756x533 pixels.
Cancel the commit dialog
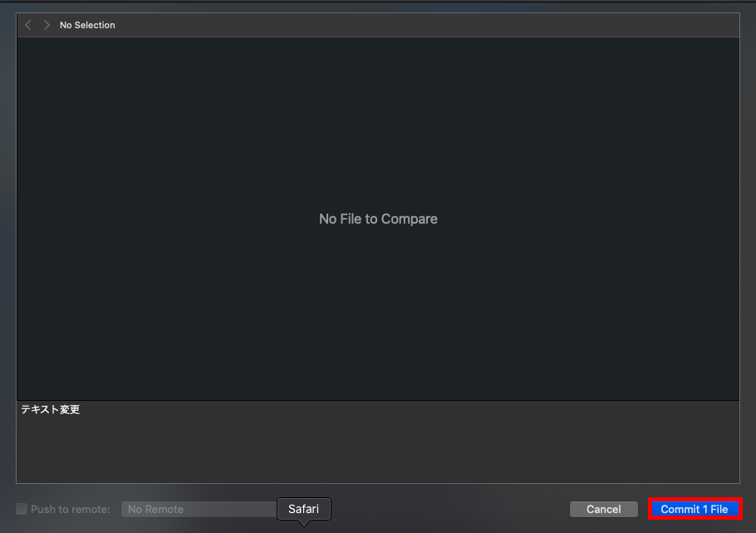coord(604,510)
